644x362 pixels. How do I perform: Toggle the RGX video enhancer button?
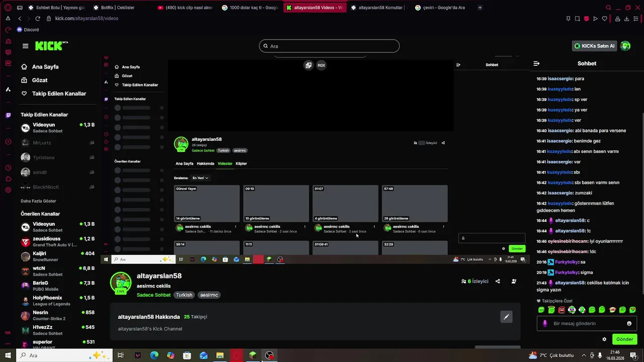[x=321, y=65]
